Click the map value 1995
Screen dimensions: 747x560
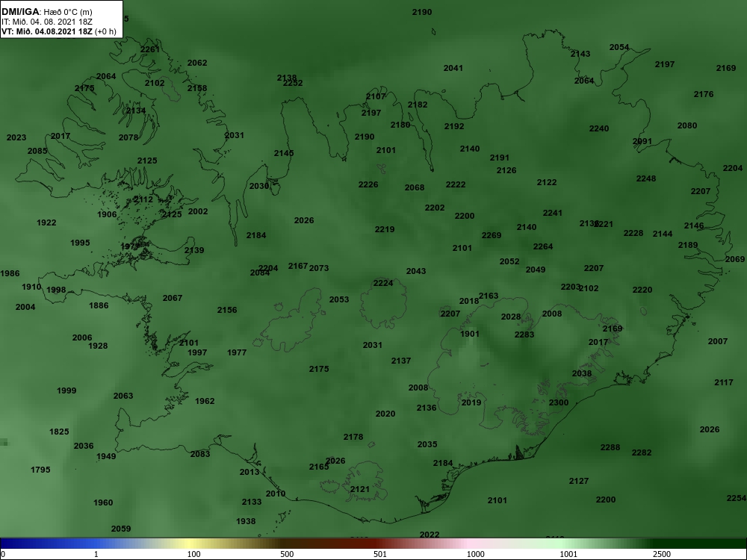click(80, 243)
